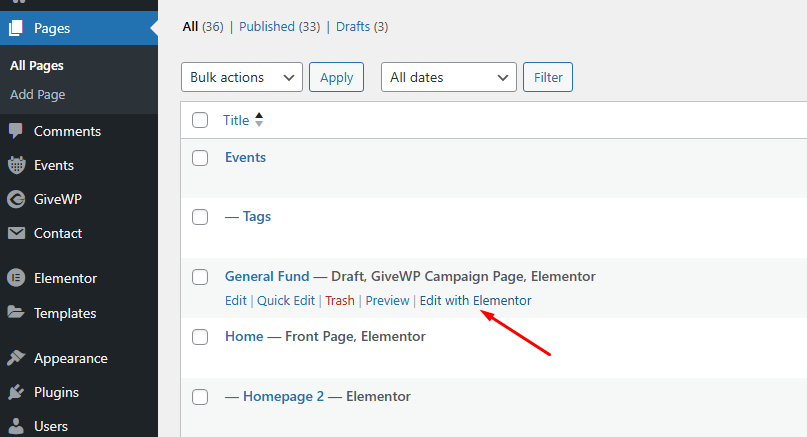
Task: Click the Contact envelope icon
Action: point(16,233)
